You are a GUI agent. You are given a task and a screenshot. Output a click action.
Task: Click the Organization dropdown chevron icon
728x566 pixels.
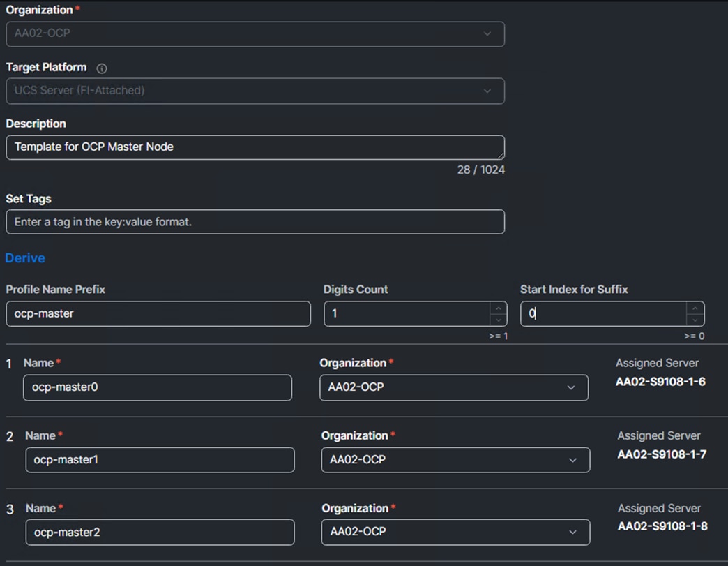click(489, 33)
